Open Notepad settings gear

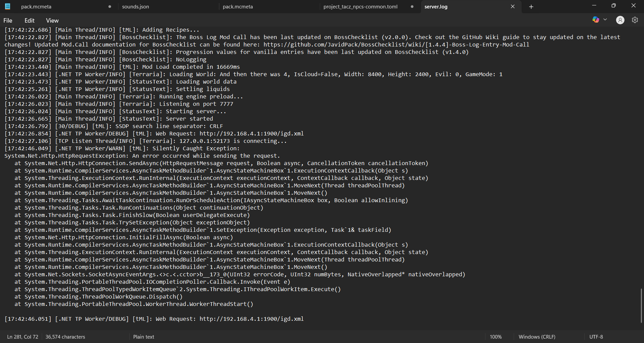(635, 20)
